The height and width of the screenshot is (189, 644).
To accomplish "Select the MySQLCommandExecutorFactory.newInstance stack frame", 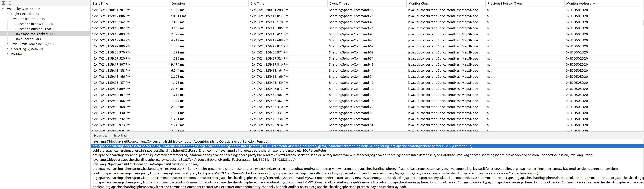I will pyautogui.click(x=367, y=178).
